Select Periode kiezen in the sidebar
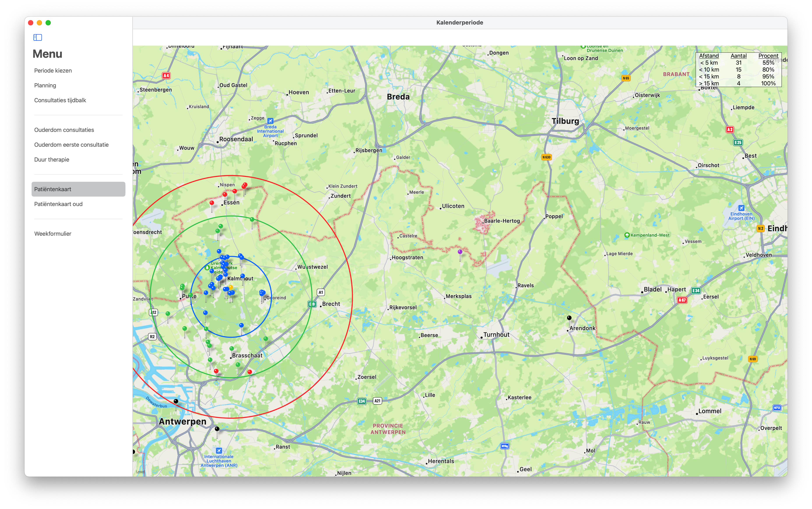 (53, 70)
